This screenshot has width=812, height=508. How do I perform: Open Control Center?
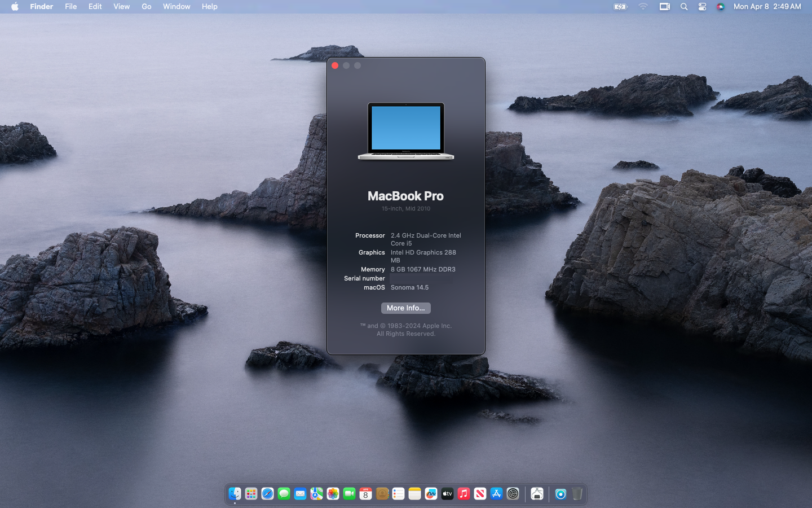pyautogui.click(x=703, y=7)
